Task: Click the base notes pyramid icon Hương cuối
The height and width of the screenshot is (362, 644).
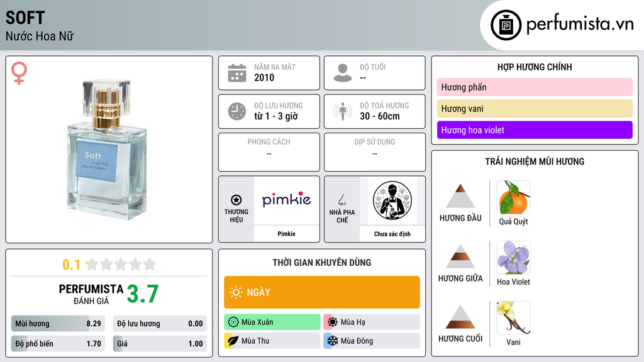Action: (x=460, y=317)
